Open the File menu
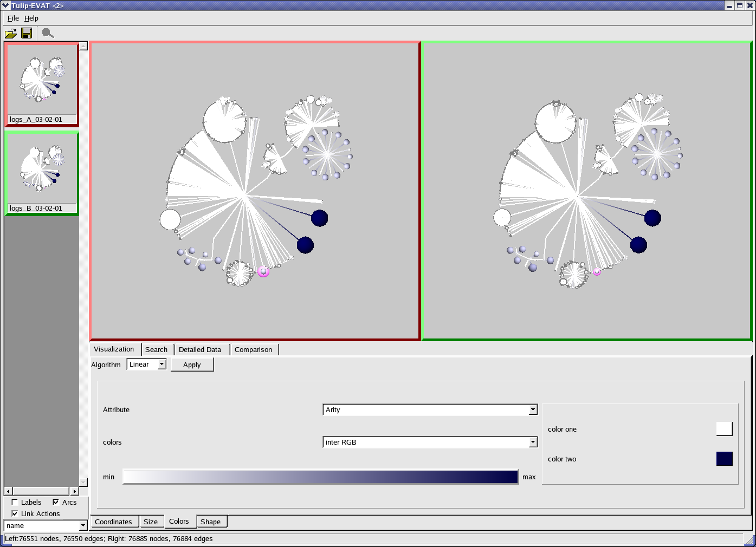The width and height of the screenshot is (756, 547). 13,18
